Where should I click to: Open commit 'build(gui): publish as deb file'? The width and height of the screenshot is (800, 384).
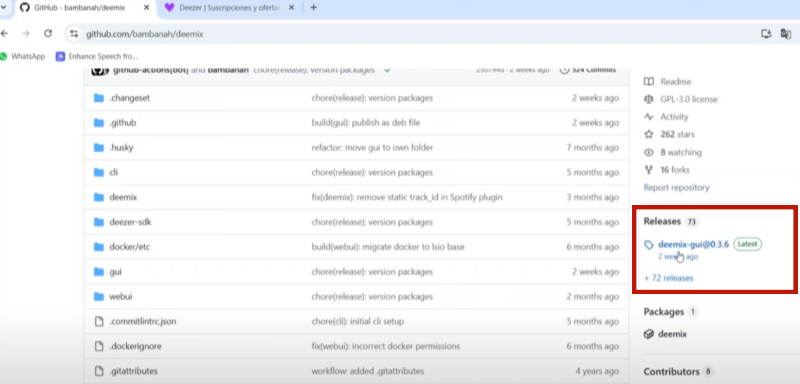click(366, 123)
